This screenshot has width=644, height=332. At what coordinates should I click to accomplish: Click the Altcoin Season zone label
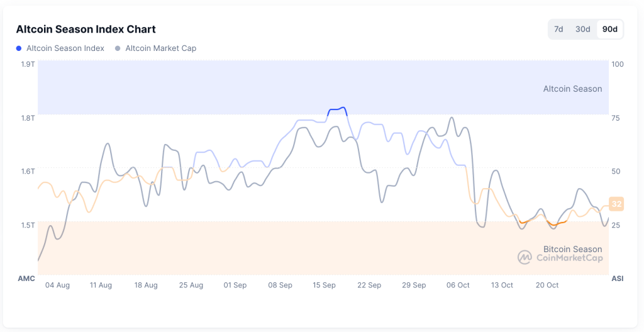pos(572,89)
